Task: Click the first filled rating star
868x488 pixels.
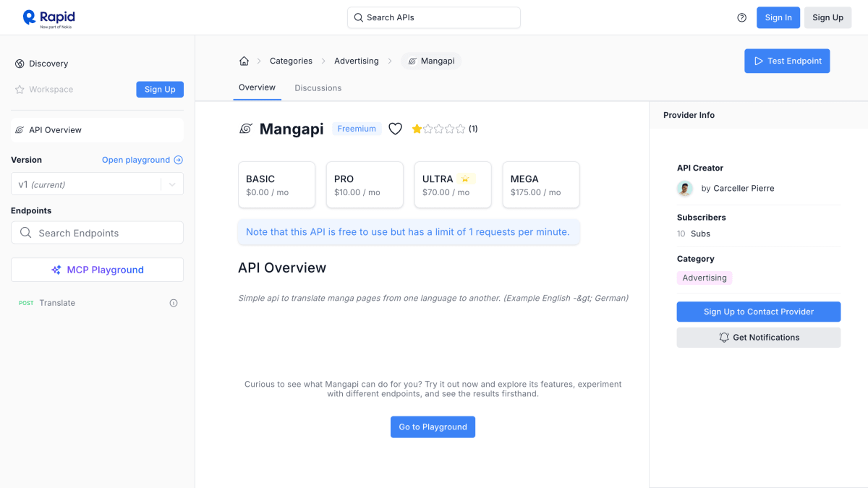Action: tap(417, 129)
